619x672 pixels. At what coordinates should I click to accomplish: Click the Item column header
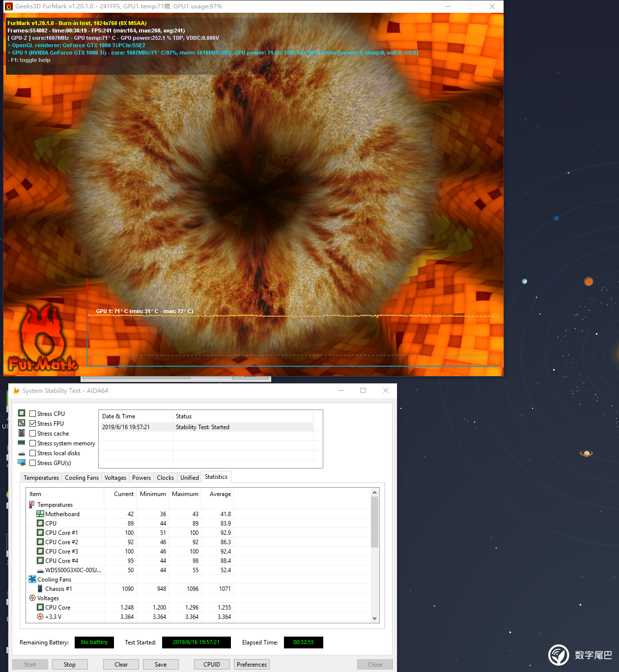[65, 494]
